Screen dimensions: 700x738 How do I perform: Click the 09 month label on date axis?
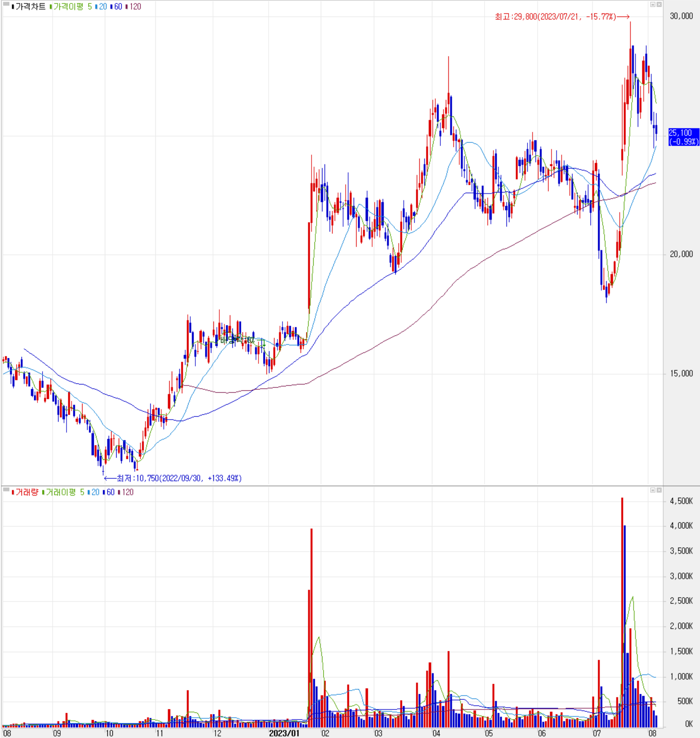[57, 733]
